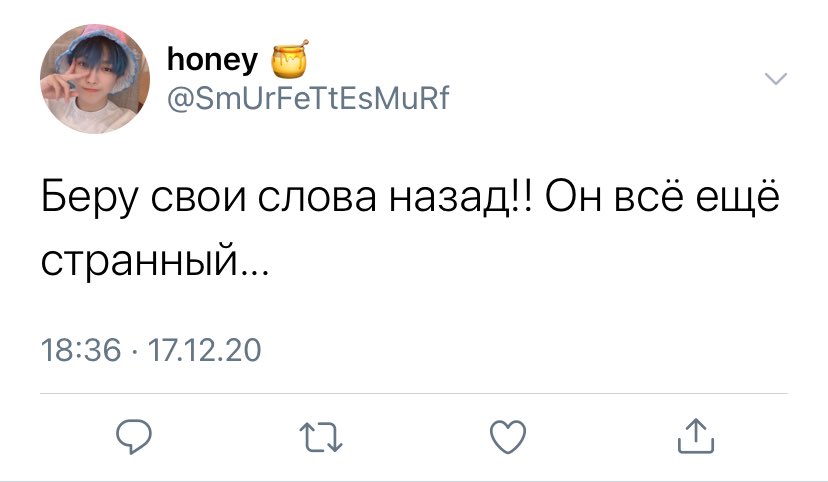Open the share sheet for this tweet
828x482 pixels.
tap(696, 436)
